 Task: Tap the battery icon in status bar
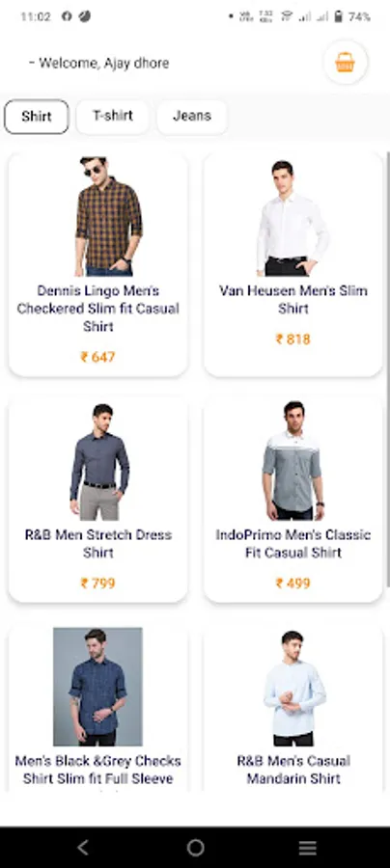pos(338,16)
